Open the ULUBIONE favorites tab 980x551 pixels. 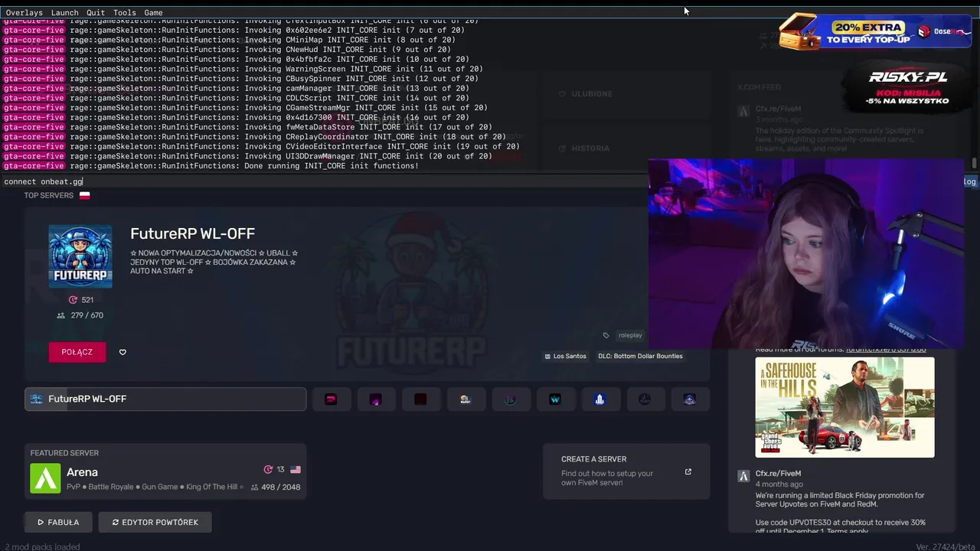click(586, 94)
